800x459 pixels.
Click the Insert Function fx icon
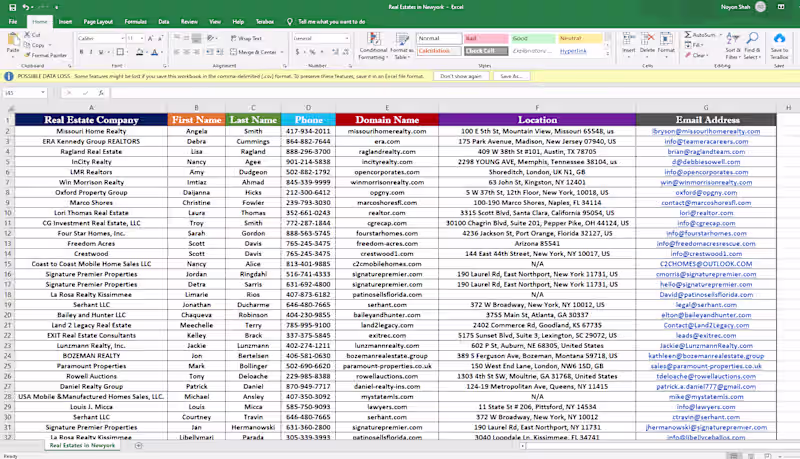tap(101, 93)
